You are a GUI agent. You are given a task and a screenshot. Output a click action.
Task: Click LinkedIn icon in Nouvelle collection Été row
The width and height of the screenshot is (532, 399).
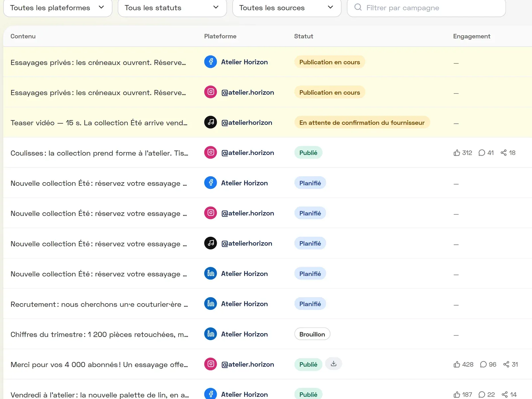pyautogui.click(x=210, y=274)
